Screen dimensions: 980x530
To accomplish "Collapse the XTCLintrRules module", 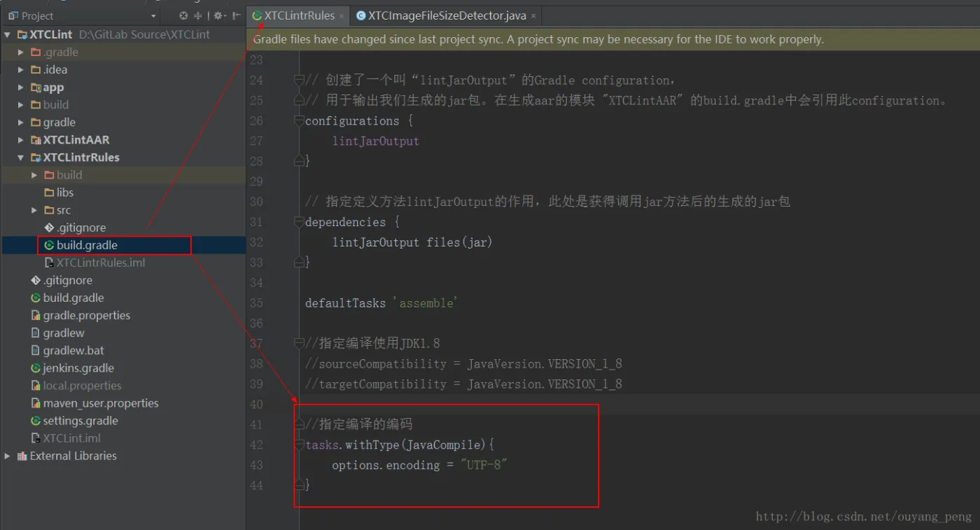I will (21, 158).
